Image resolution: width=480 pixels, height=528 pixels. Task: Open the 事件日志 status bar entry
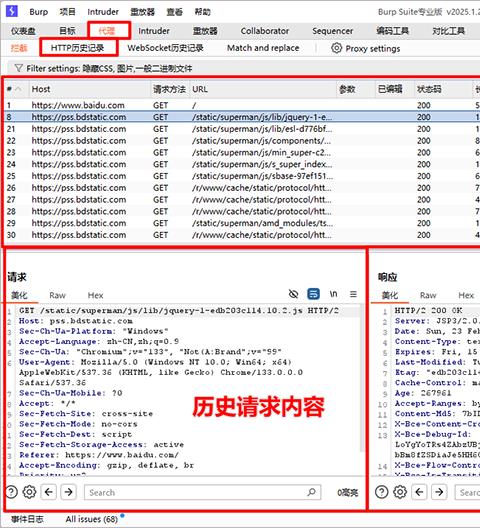point(27,519)
